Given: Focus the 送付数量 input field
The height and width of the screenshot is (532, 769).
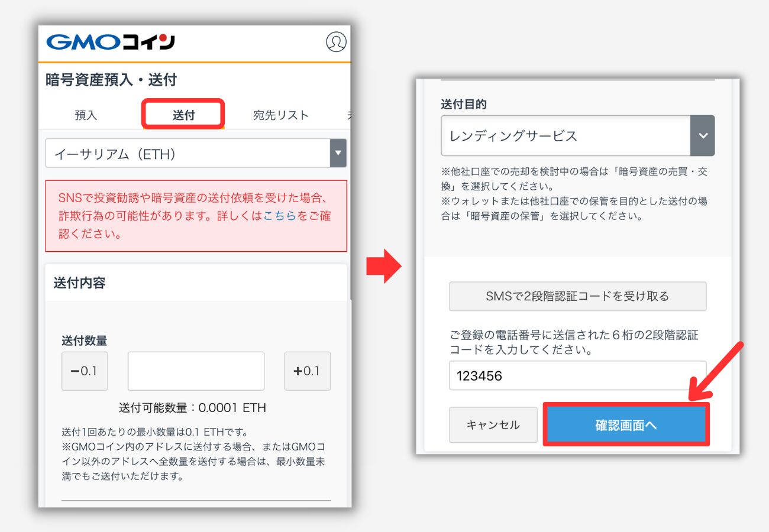Looking at the screenshot, I should tap(196, 371).
